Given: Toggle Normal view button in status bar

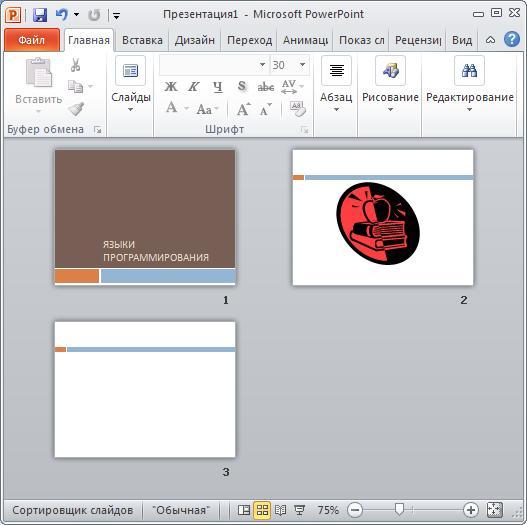Looking at the screenshot, I should (x=244, y=510).
